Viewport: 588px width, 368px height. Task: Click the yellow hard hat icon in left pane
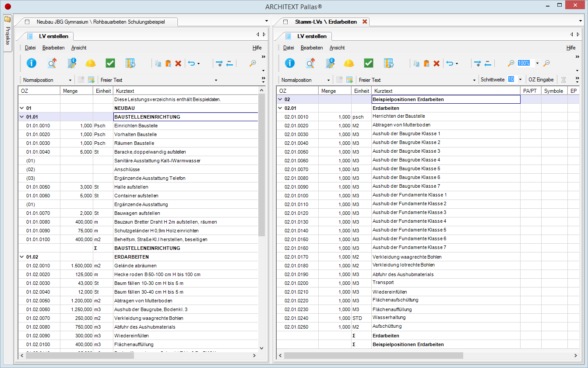(91, 63)
